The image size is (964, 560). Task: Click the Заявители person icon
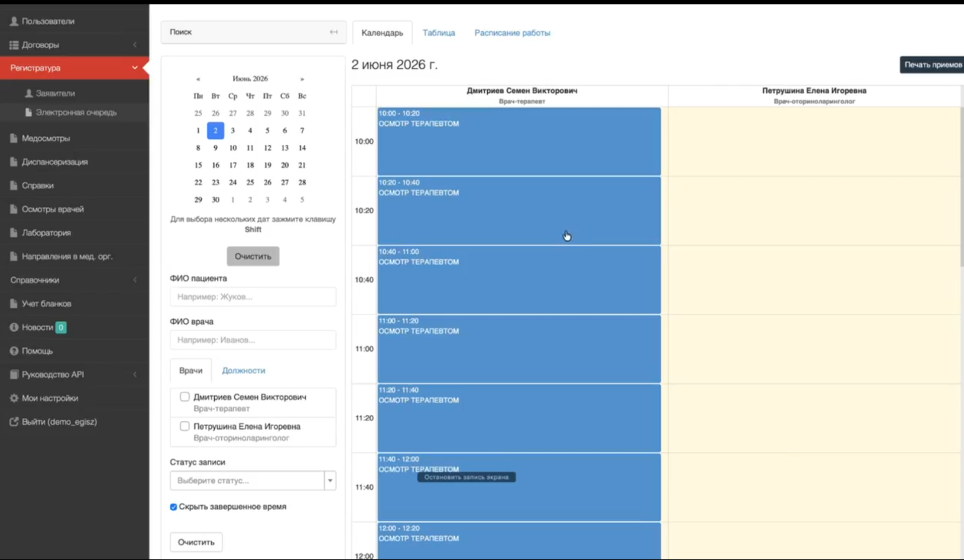click(x=29, y=93)
